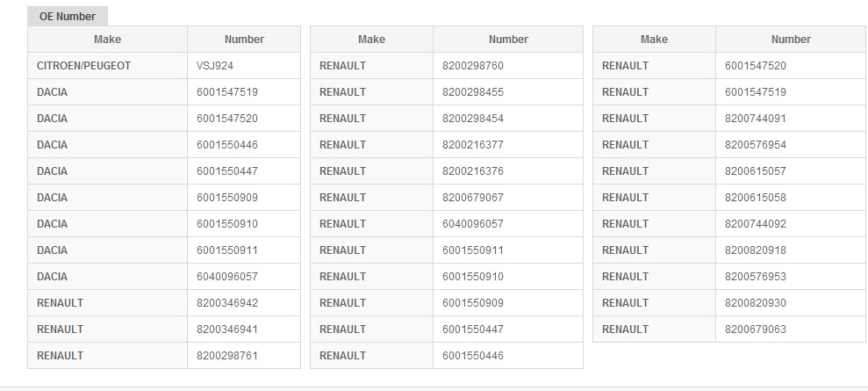The width and height of the screenshot is (868, 391).
Task: Open the OE Number tab
Action: [68, 17]
